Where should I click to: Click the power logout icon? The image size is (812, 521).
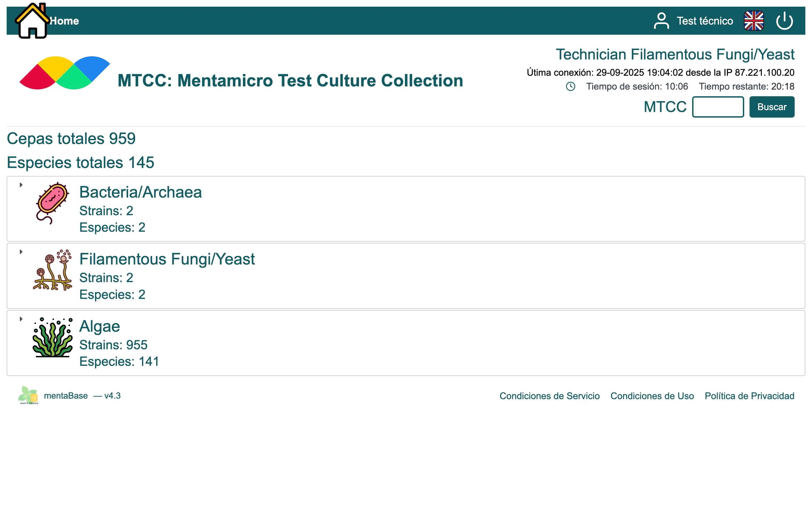point(784,21)
